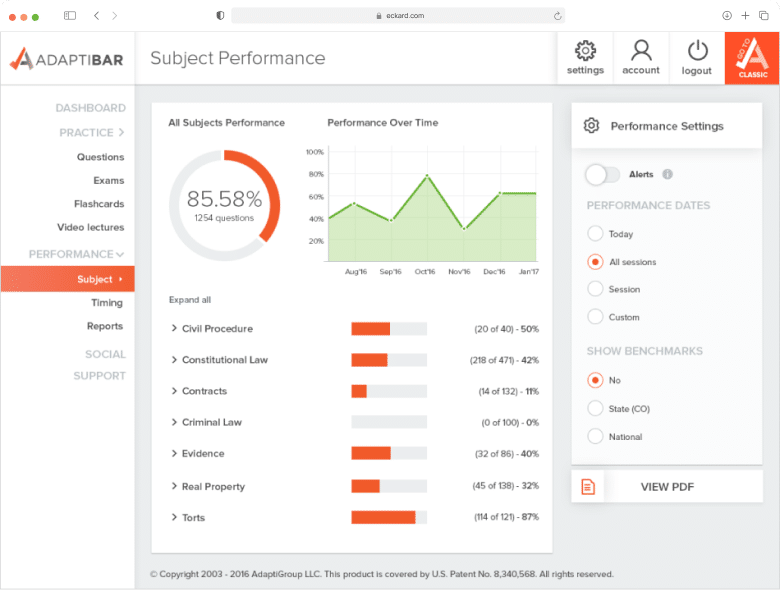Click the Performance Settings gear icon
Screen dimensions: 780x590
(x=591, y=126)
